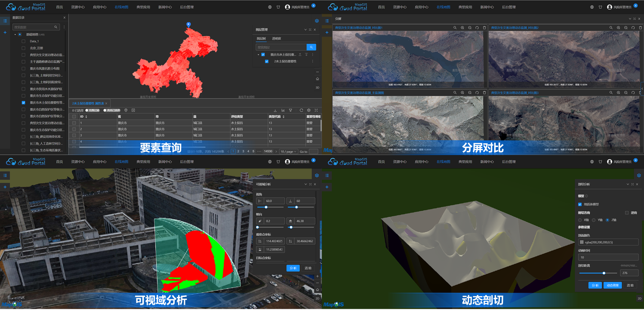Open the layers icon in the 要素查询 map

coord(317,21)
